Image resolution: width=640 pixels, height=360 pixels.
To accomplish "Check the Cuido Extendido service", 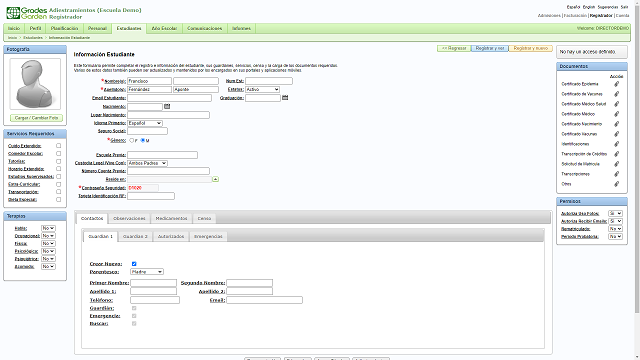I will [58, 146].
